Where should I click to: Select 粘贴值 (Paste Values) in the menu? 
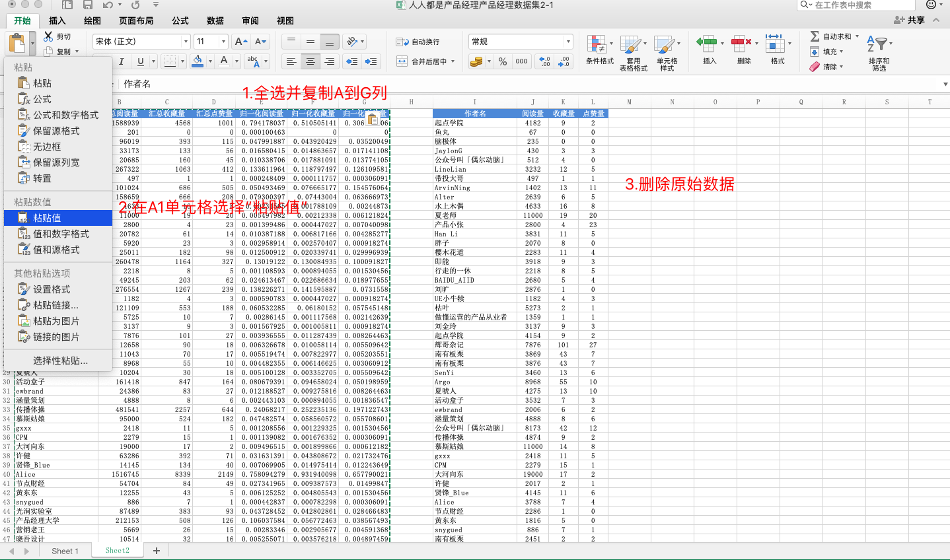tap(58, 218)
